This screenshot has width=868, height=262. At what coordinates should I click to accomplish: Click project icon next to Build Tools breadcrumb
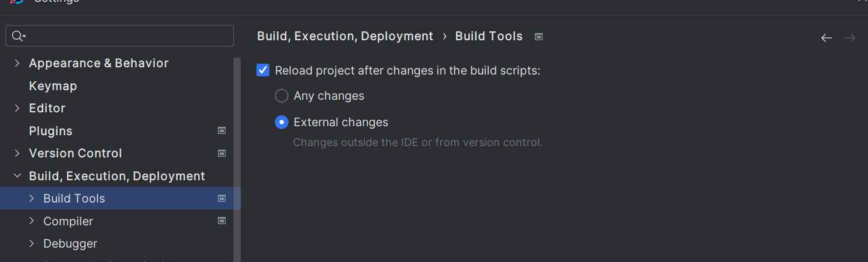[x=538, y=37]
